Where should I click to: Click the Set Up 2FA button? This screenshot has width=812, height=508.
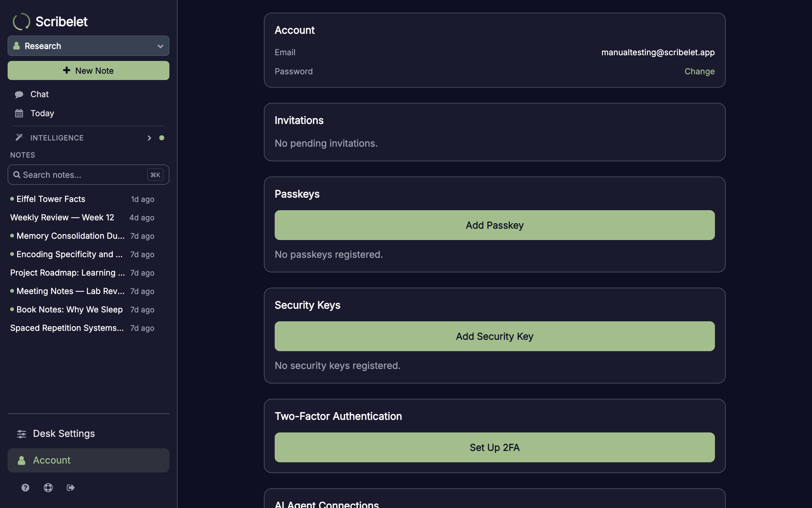pyautogui.click(x=494, y=448)
